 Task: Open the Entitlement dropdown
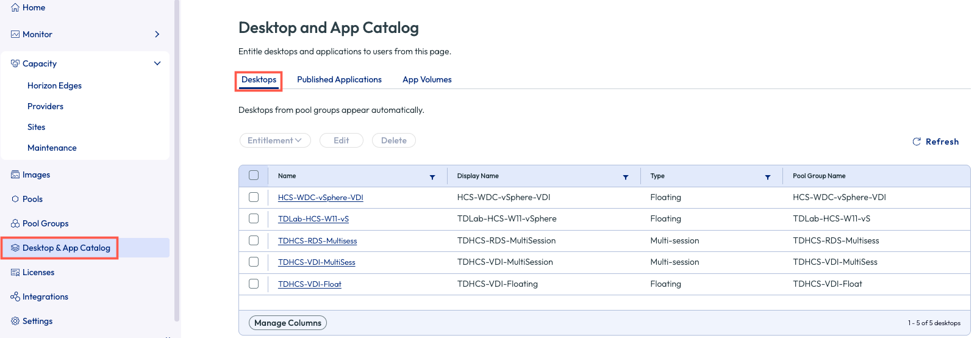275,140
